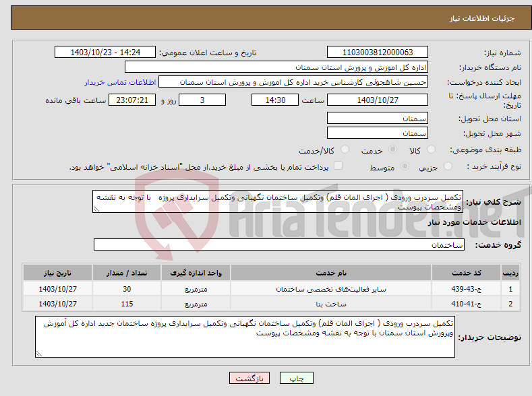The height and width of the screenshot is (396, 532).
Task: Select the کالا radio button
Action: pos(431,150)
